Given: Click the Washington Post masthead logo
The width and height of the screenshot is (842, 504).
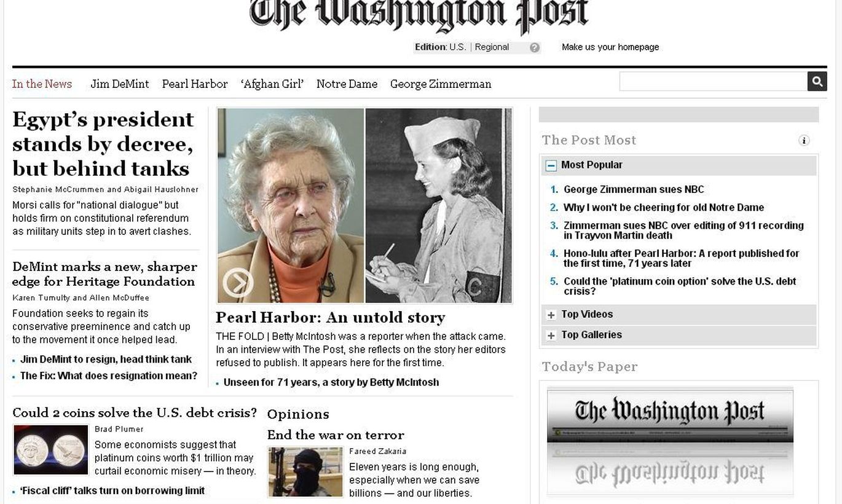Looking at the screenshot, I should point(419,15).
